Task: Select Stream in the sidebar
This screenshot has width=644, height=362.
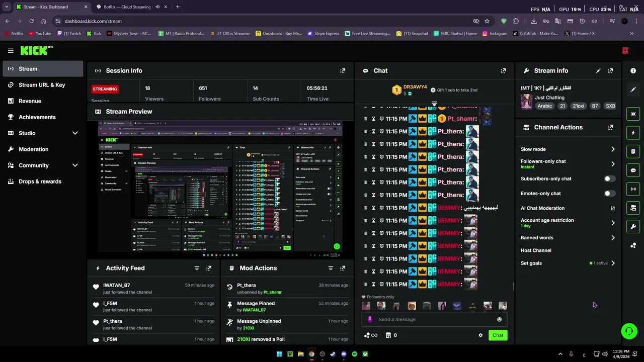Action: [x=43, y=69]
